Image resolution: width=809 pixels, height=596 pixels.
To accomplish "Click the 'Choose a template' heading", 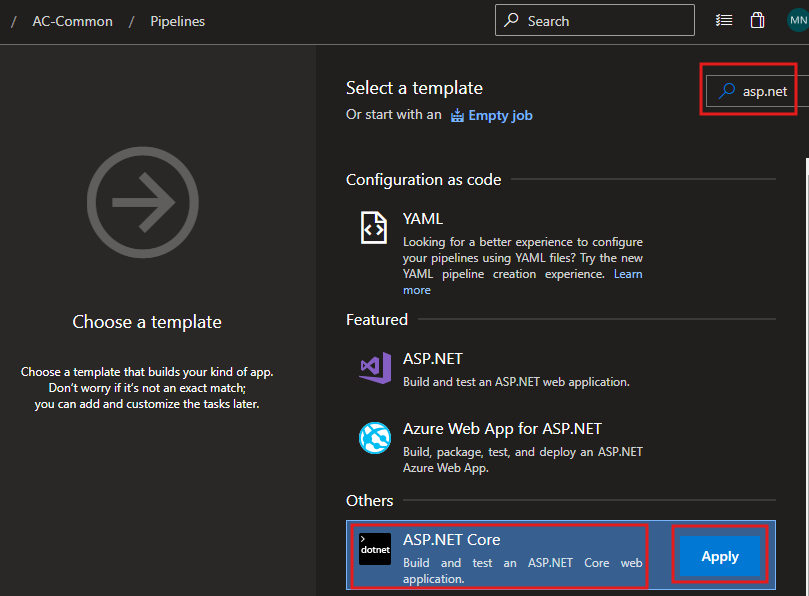I will pos(147,322).
